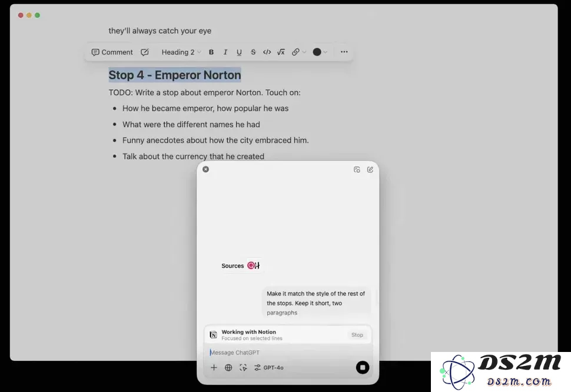The image size is (571, 392).
Task: Open the GPT-4o model selector
Action: click(269, 368)
